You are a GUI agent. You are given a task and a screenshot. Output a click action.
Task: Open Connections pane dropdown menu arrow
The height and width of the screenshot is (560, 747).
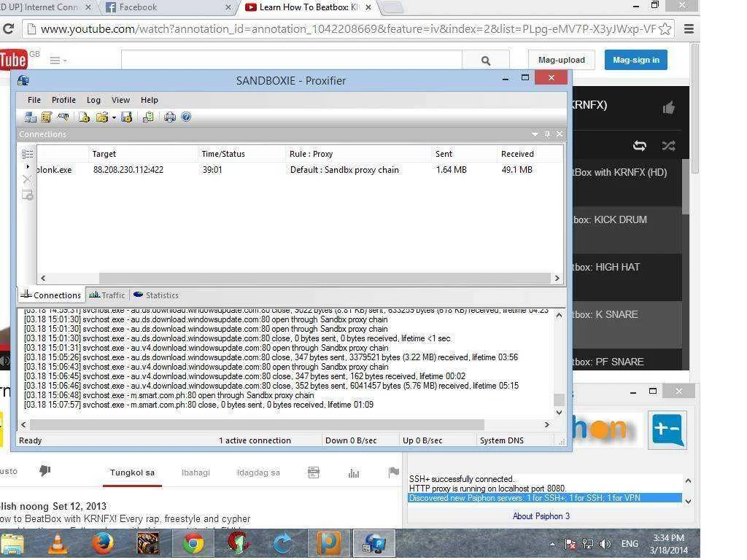[535, 134]
